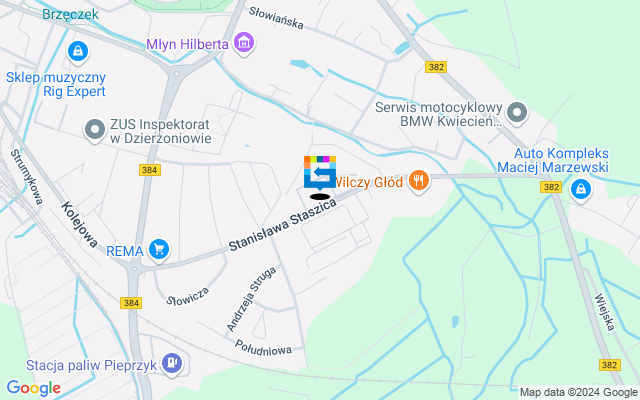Image resolution: width=640 pixels, height=400 pixels.
Task: Open the Młyn Hilberta text label
Action: tap(188, 44)
